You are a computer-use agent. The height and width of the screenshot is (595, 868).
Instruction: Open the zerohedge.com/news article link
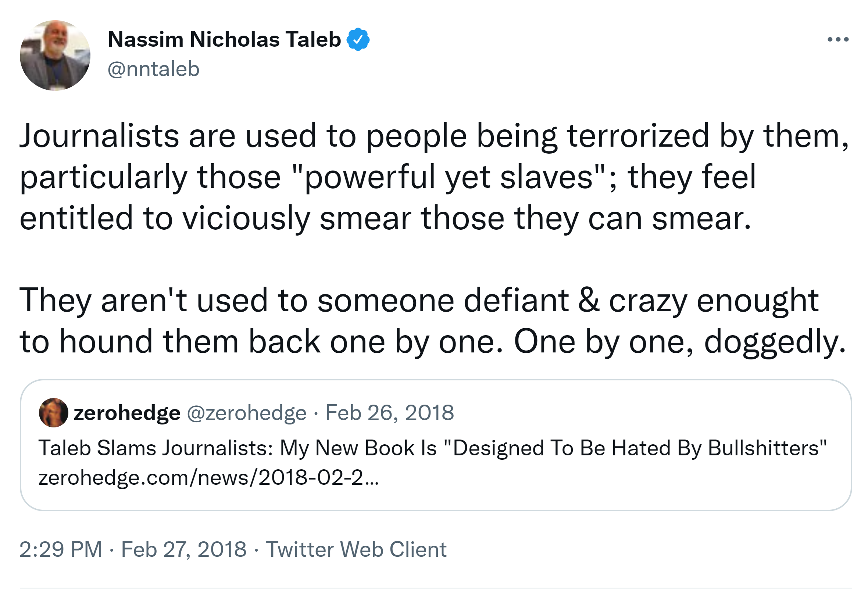208,477
